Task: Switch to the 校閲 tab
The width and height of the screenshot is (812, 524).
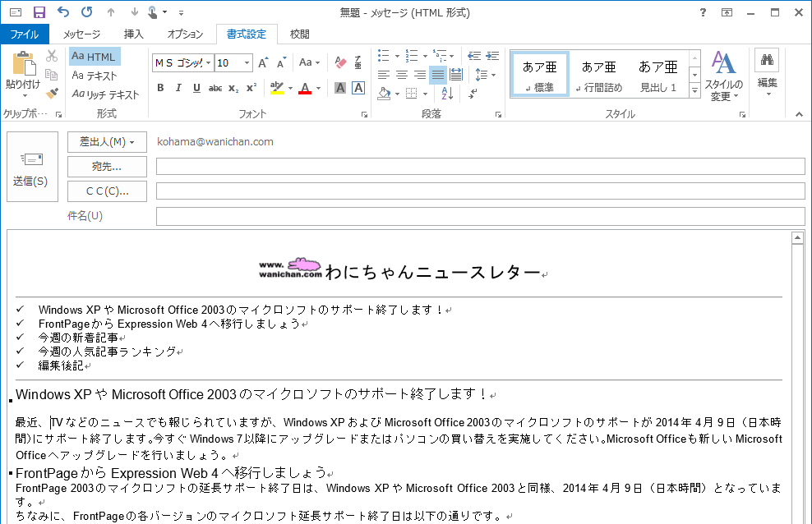Action: point(300,34)
